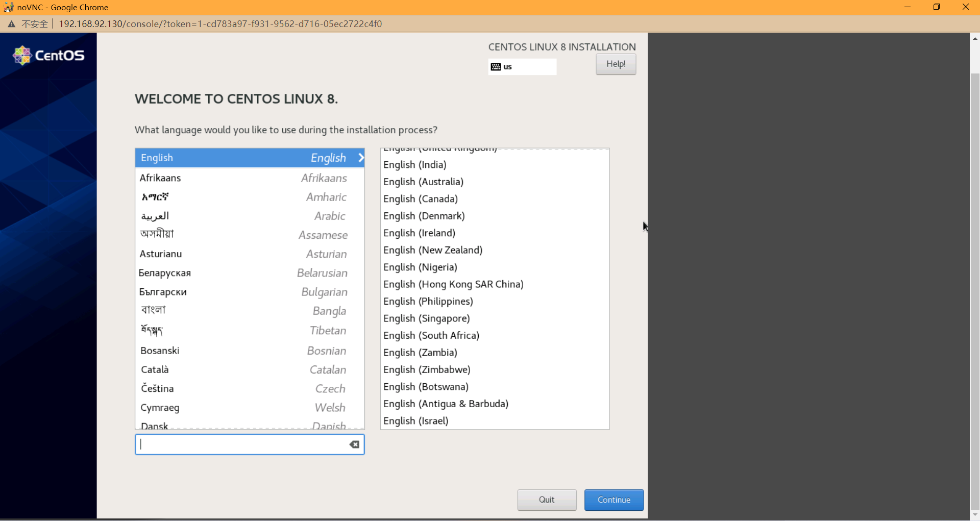Screen dimensions: 980x521
Task: Select Cymraeg Welsh in the language list
Action: [x=250, y=408]
